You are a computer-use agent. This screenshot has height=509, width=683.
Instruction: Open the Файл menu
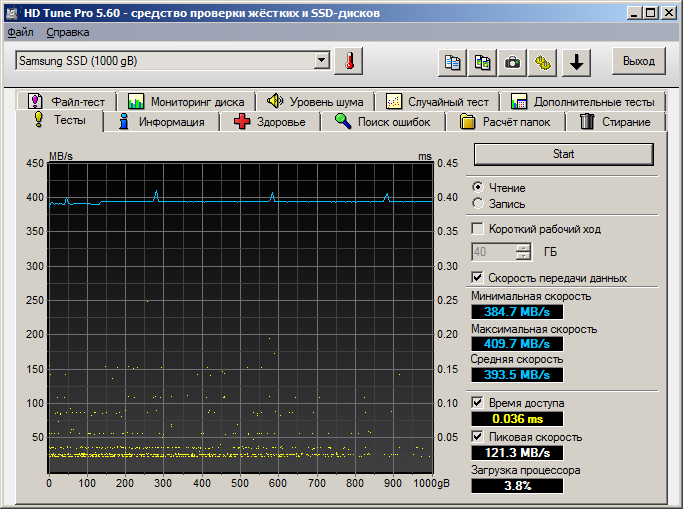pos(20,32)
